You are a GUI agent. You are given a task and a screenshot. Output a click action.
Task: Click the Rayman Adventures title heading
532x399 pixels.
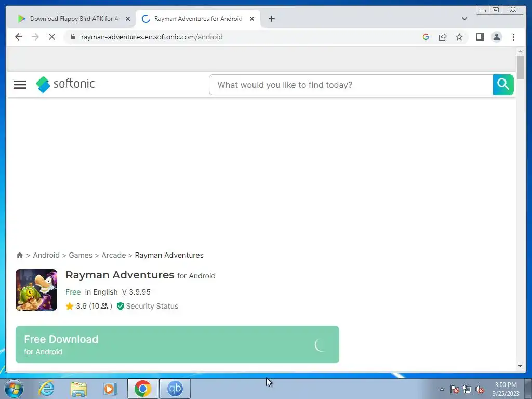(x=120, y=275)
